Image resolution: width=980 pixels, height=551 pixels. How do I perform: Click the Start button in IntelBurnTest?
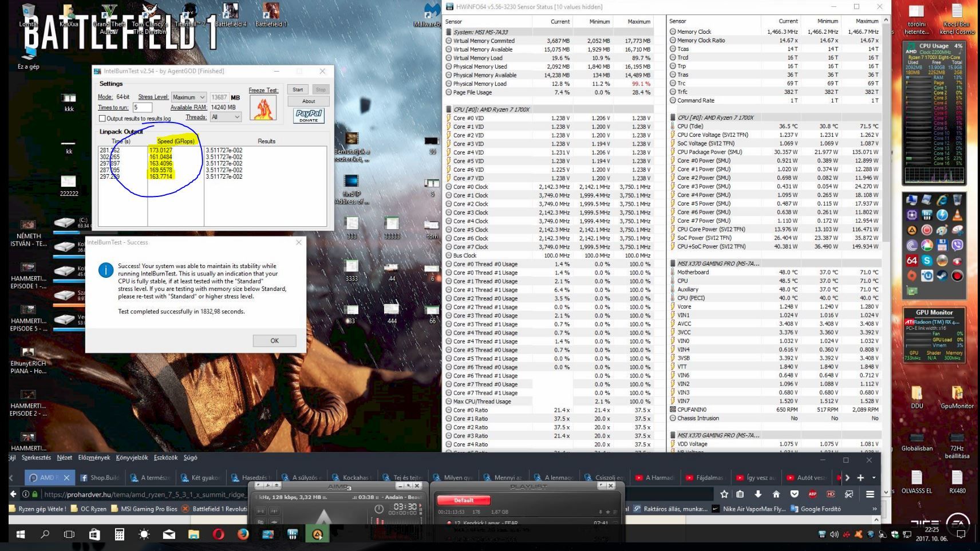[298, 89]
